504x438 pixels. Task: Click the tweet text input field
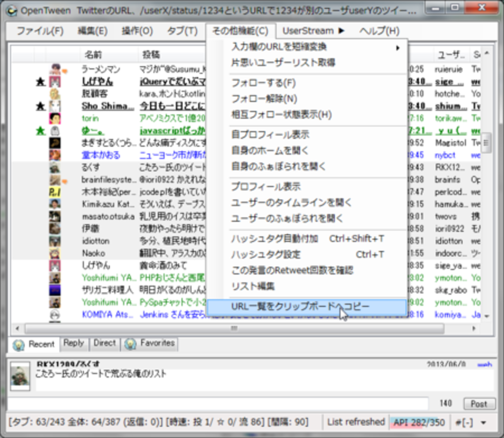click(x=217, y=404)
